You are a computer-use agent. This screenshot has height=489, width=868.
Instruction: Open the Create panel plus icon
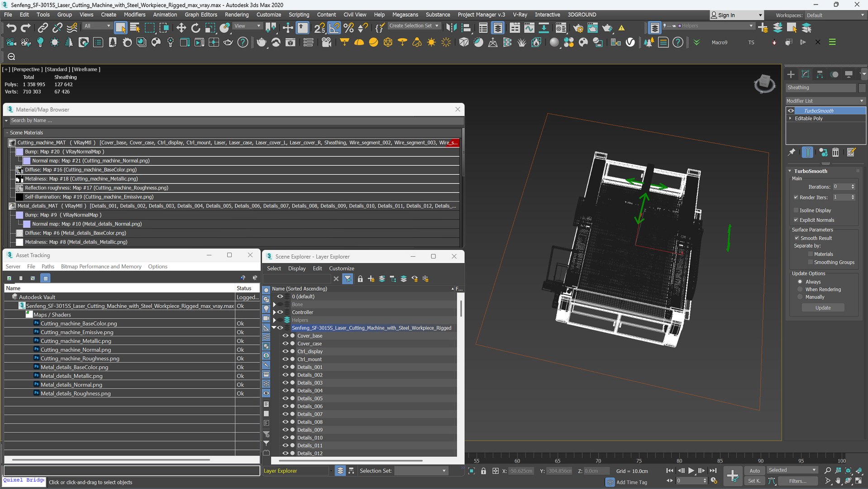(x=791, y=74)
